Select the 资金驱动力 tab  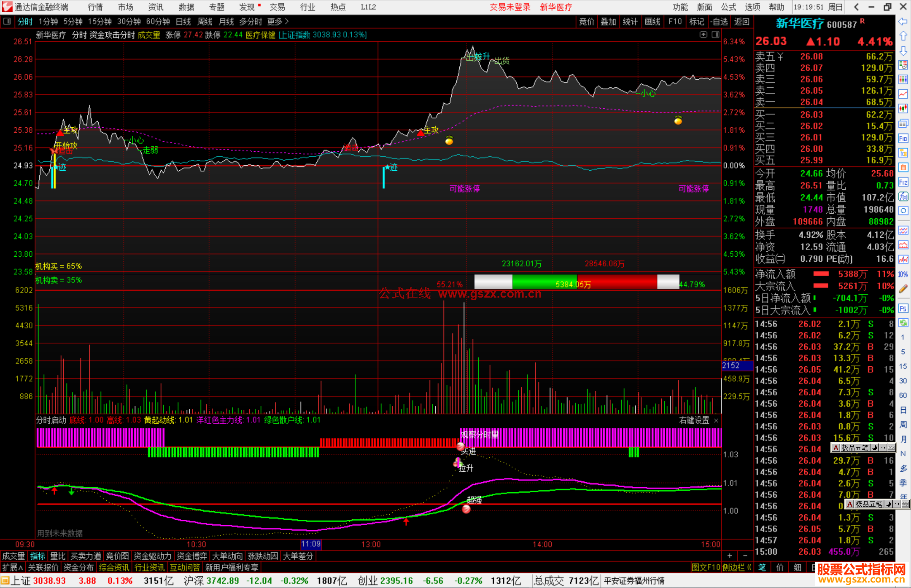tap(152, 556)
